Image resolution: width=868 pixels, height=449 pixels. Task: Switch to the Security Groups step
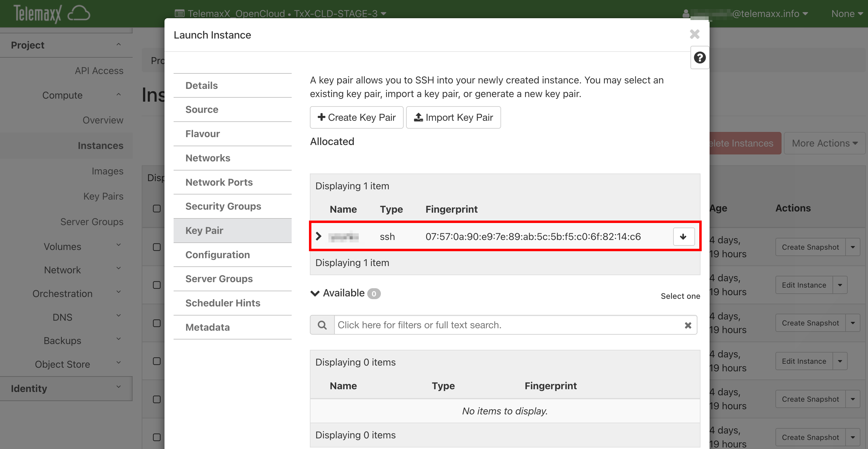click(x=223, y=206)
